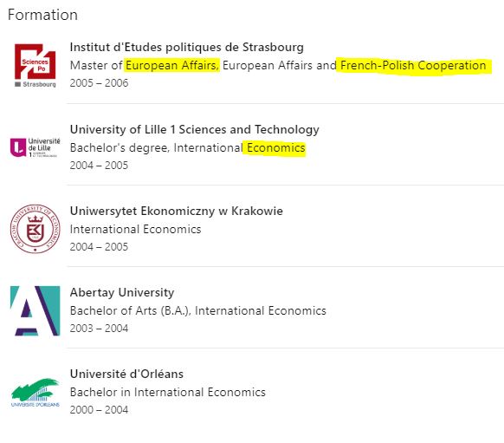Screen dimensions: 504x443
Task: Click the 2003 – 2004 date range
Action: pyautogui.click(x=99, y=329)
